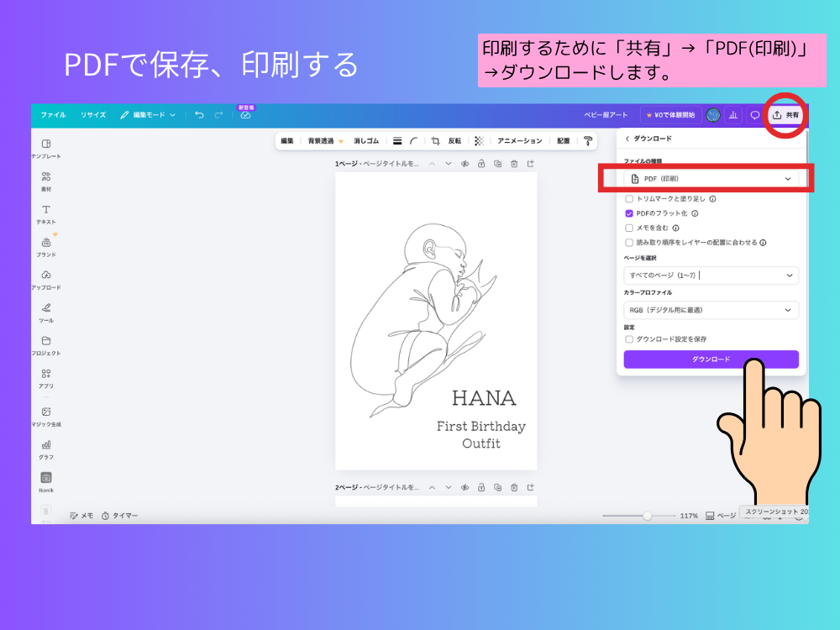Open the プロジェクト (Projects) sidebar panel
The height and width of the screenshot is (630, 840).
point(46,345)
